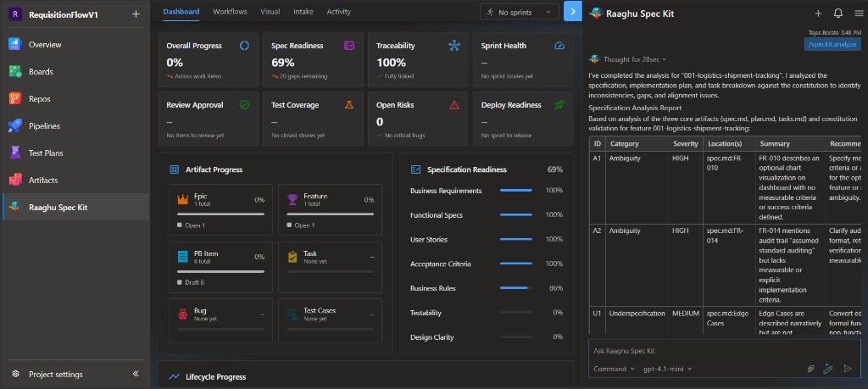This screenshot has height=389, width=868.
Task: Collapse the sidebar with double chevron
Action: [136, 374]
